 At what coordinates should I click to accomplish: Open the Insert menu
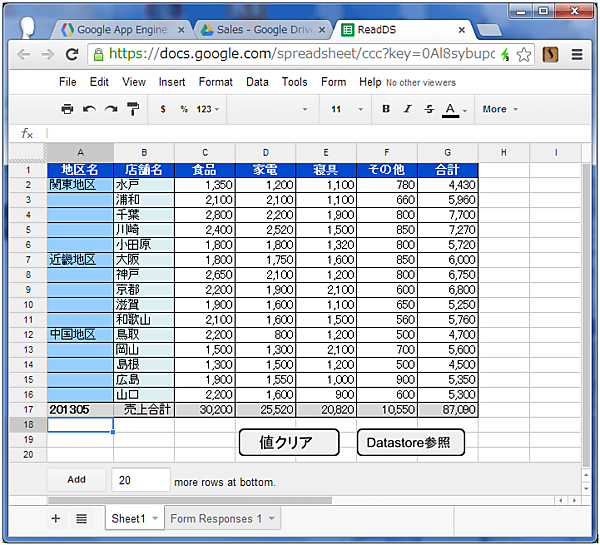171,82
